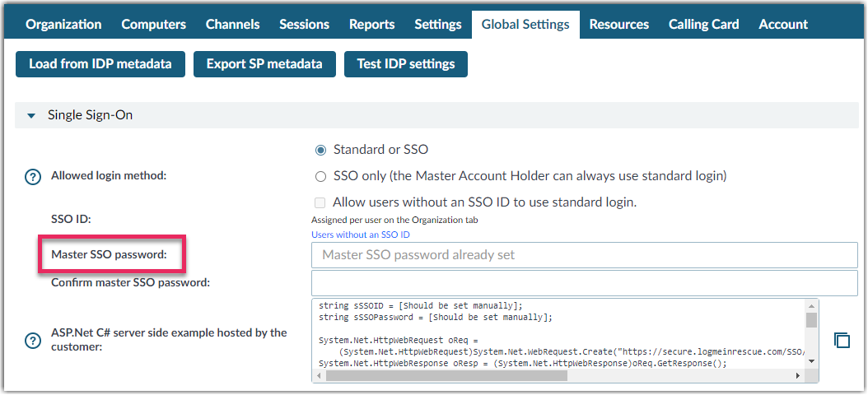
Task: Open the Users without an SSO ID link
Action: pyautogui.click(x=360, y=235)
